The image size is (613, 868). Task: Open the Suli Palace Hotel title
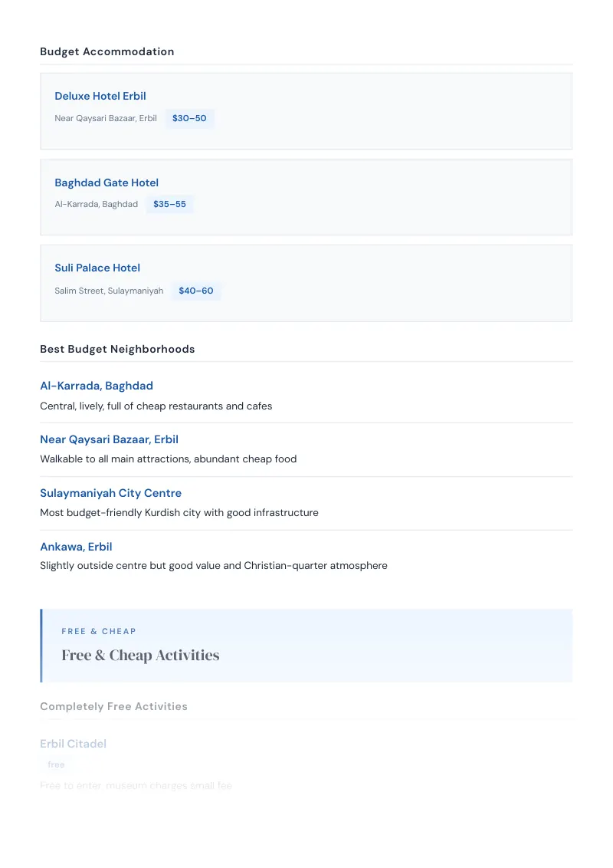click(x=97, y=268)
